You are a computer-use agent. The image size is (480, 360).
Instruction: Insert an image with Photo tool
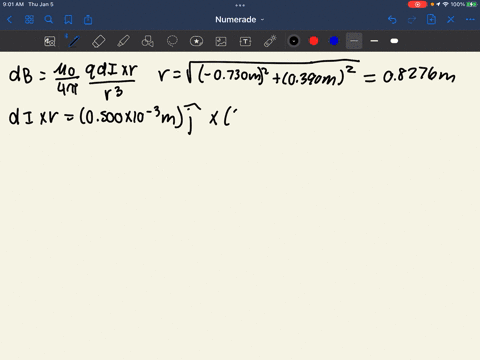pos(221,41)
